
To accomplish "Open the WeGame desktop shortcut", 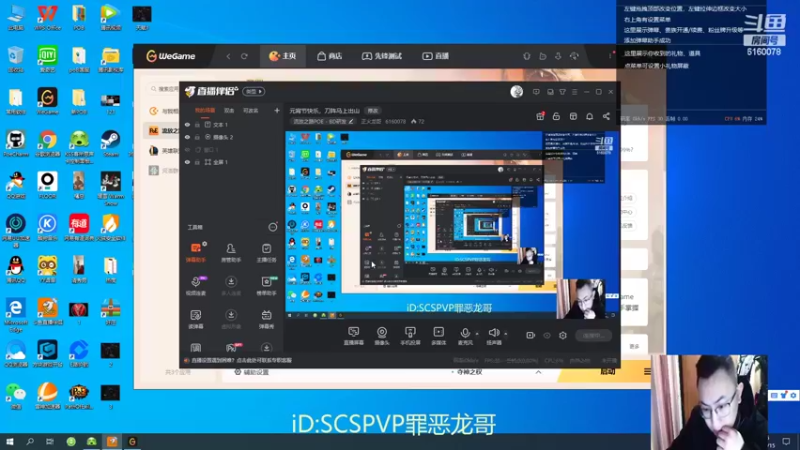I will tap(47, 101).
